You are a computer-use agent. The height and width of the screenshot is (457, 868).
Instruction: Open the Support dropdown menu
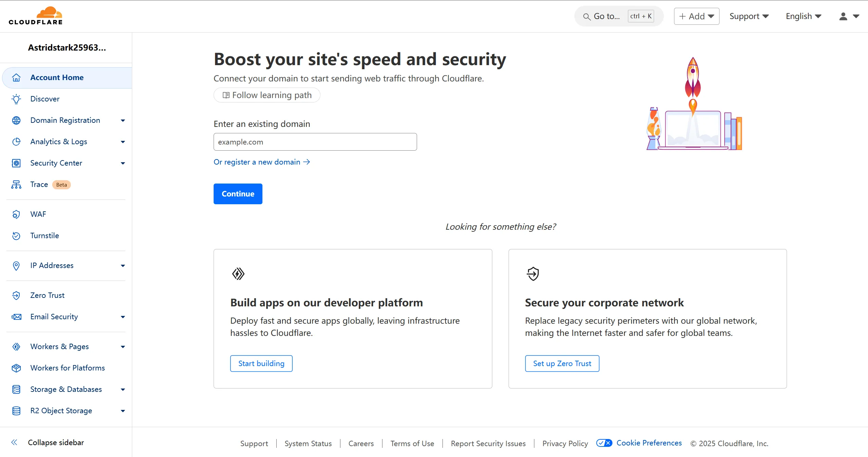click(x=749, y=16)
